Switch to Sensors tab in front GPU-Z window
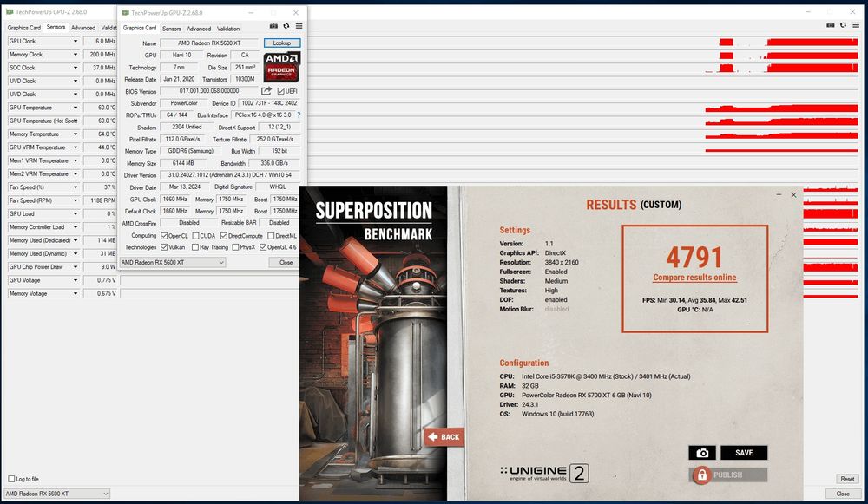Viewport: 868px width, 504px height. [172, 29]
